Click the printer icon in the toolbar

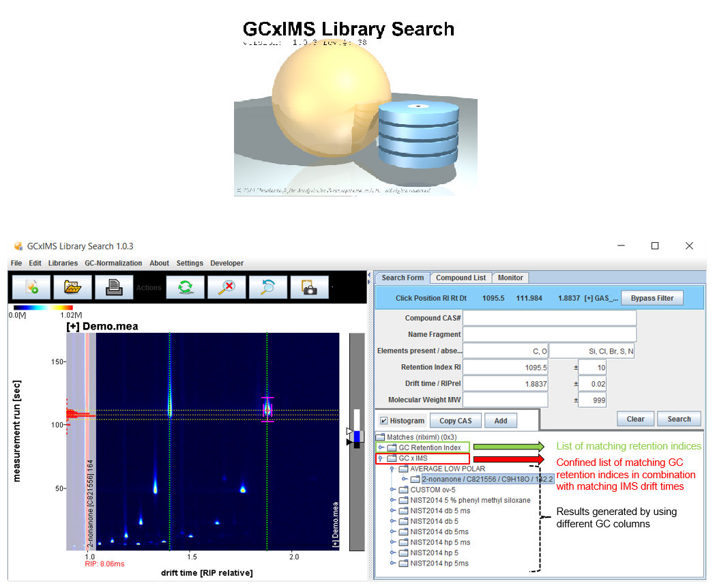click(114, 287)
